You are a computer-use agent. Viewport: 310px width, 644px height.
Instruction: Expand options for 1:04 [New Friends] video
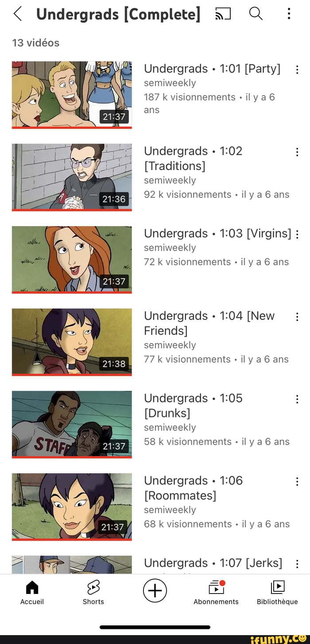[x=297, y=317]
